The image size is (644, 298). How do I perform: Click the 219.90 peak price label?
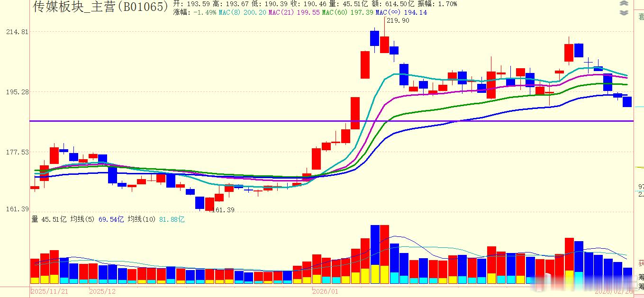[x=398, y=20]
